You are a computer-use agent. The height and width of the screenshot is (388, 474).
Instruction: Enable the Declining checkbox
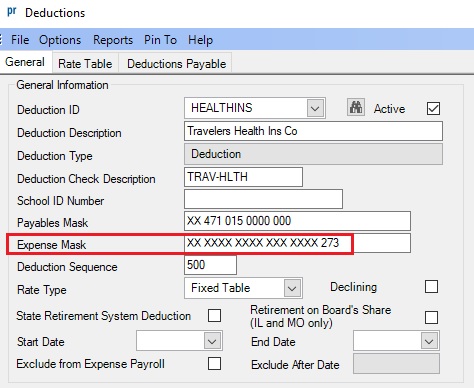point(431,287)
